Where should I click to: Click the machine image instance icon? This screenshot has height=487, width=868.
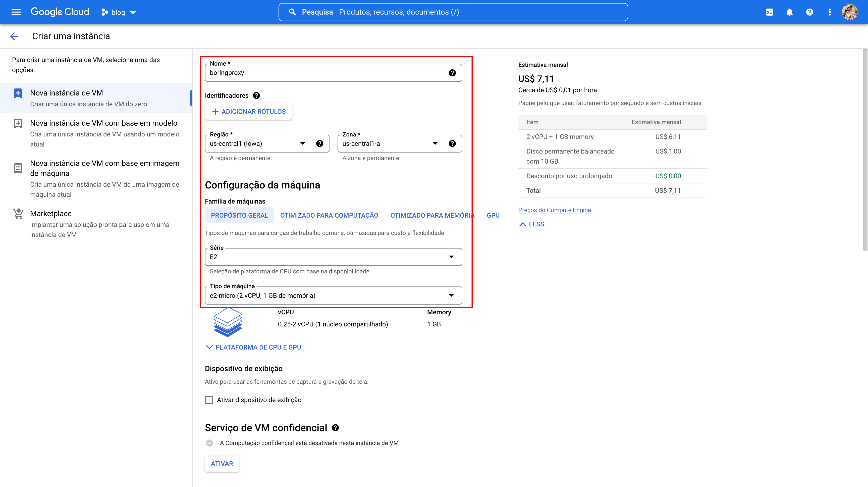pyautogui.click(x=18, y=168)
